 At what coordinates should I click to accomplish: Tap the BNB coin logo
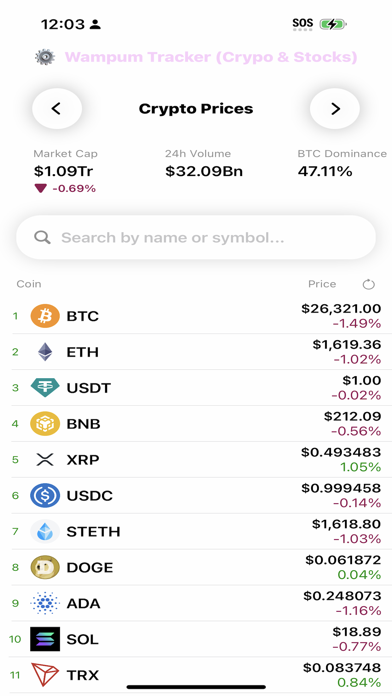point(45,424)
